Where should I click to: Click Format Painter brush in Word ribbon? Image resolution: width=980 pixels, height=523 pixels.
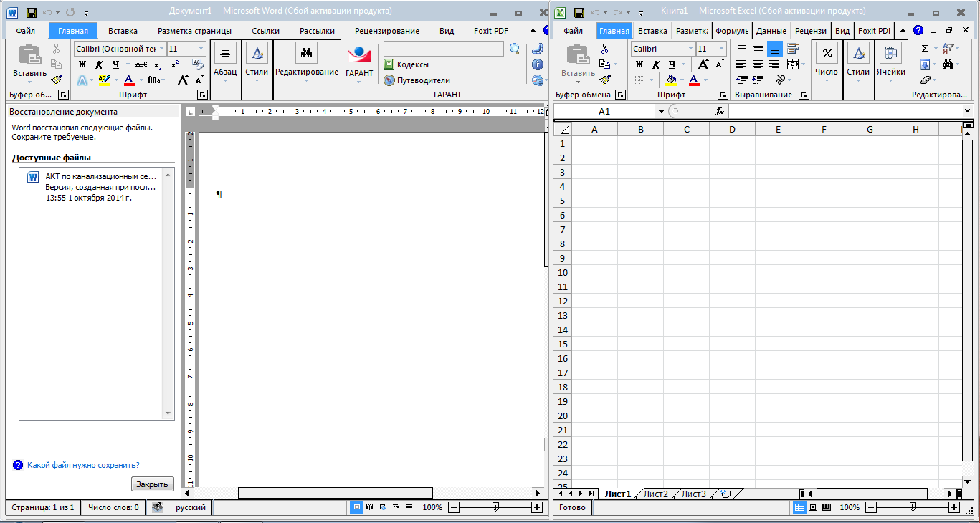[x=57, y=79]
